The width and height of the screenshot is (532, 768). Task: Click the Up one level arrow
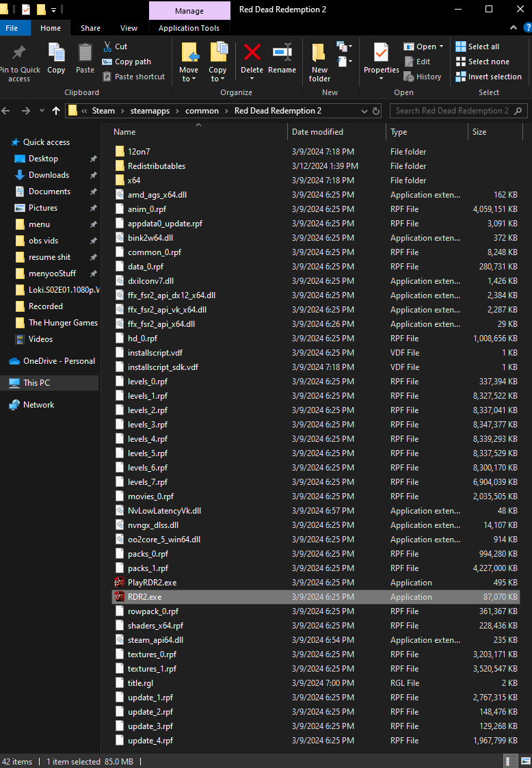(56, 111)
